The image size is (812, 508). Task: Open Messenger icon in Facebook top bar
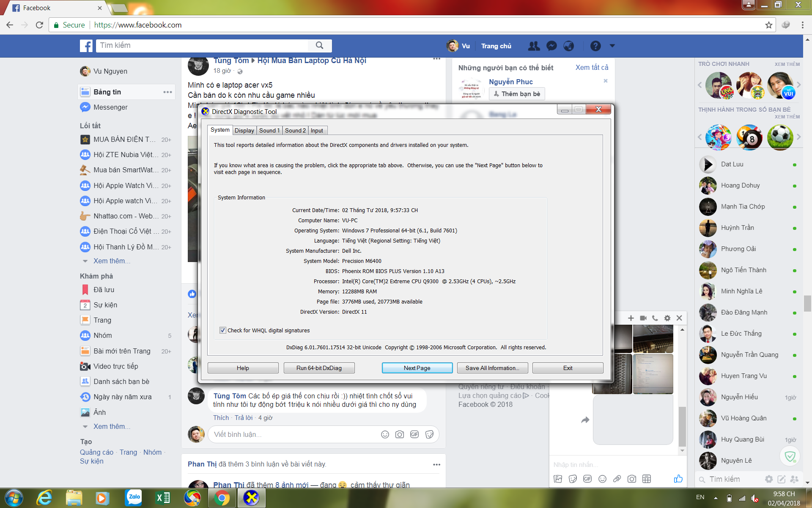(x=551, y=46)
